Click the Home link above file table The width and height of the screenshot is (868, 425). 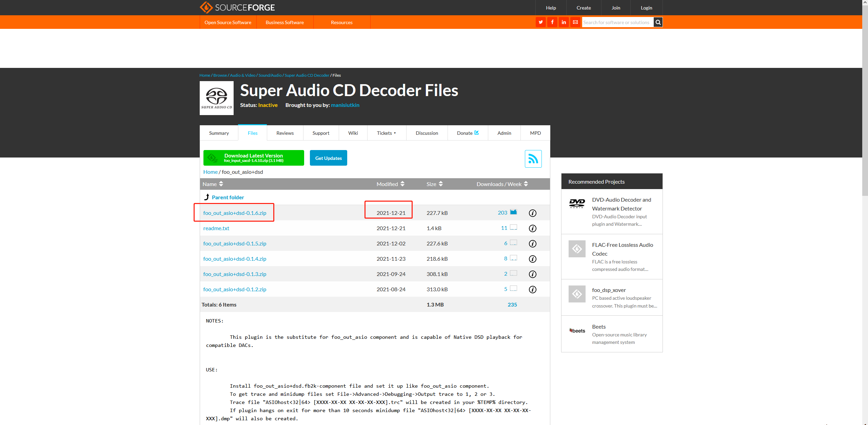[x=210, y=172]
